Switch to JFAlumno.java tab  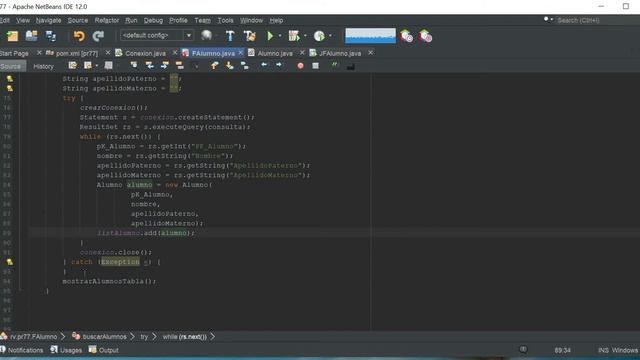pos(340,53)
